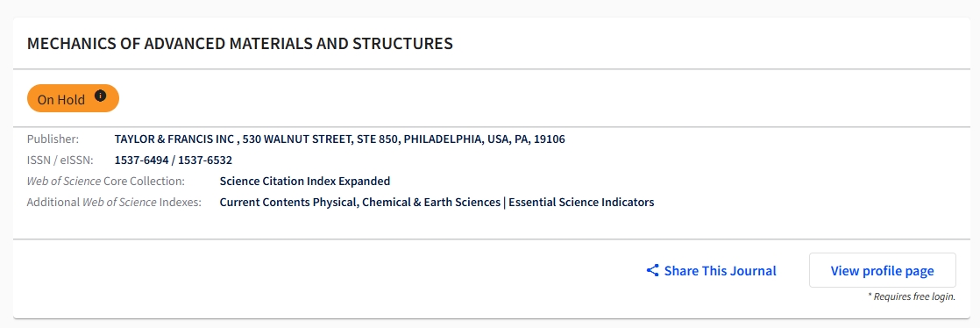Screen dimensions: 980x328
Task: Click the PHILADELPHIA, USA, PA, 19106 address text
Action: point(485,139)
